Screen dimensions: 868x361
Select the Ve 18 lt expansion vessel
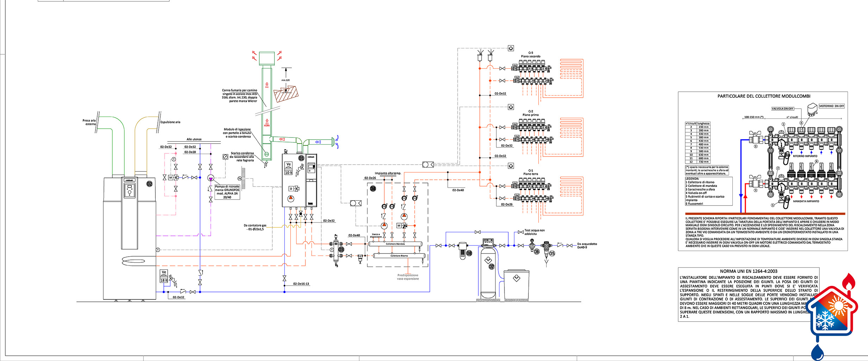(x=164, y=276)
